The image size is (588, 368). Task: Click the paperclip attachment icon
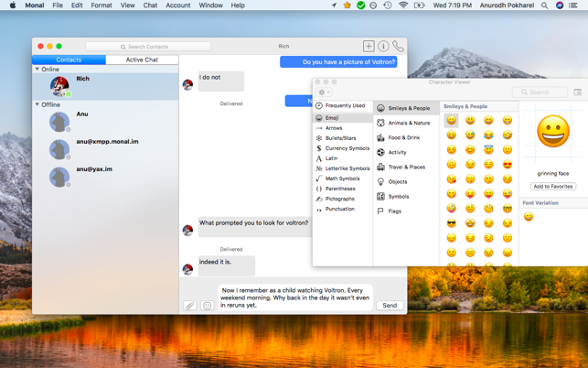tap(189, 306)
